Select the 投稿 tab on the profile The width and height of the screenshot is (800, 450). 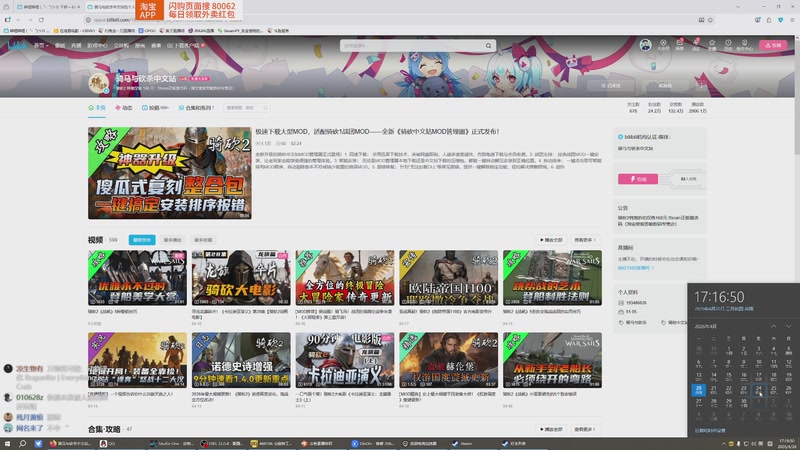coord(155,108)
